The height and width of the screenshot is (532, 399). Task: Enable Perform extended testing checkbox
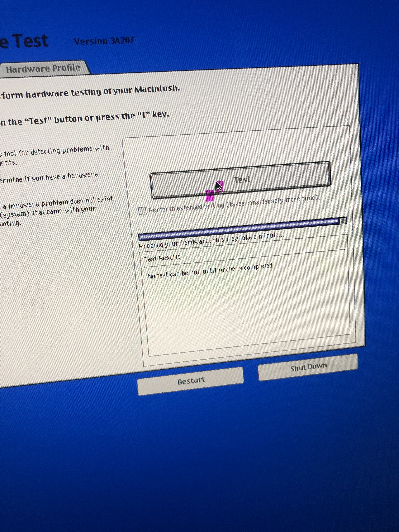point(142,211)
